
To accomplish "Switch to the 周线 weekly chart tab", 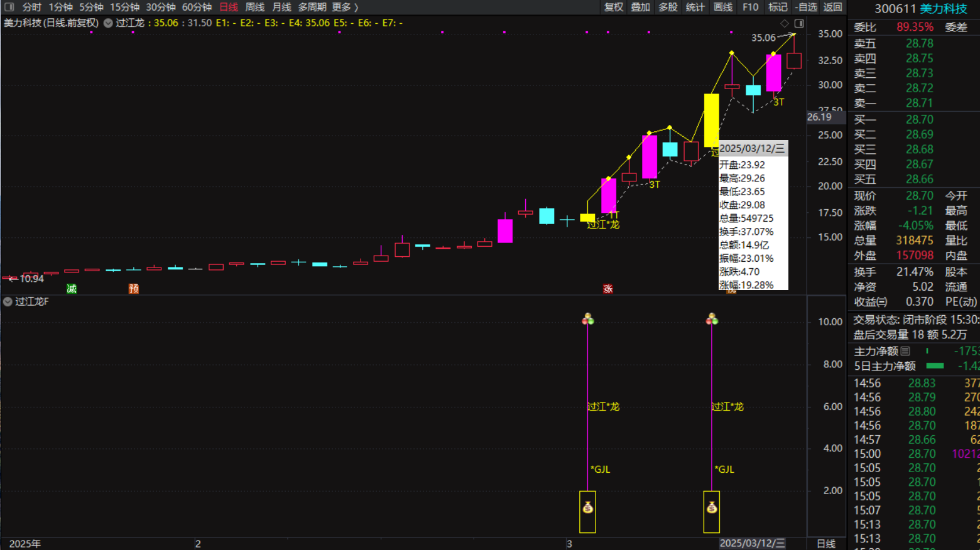I will [x=254, y=7].
